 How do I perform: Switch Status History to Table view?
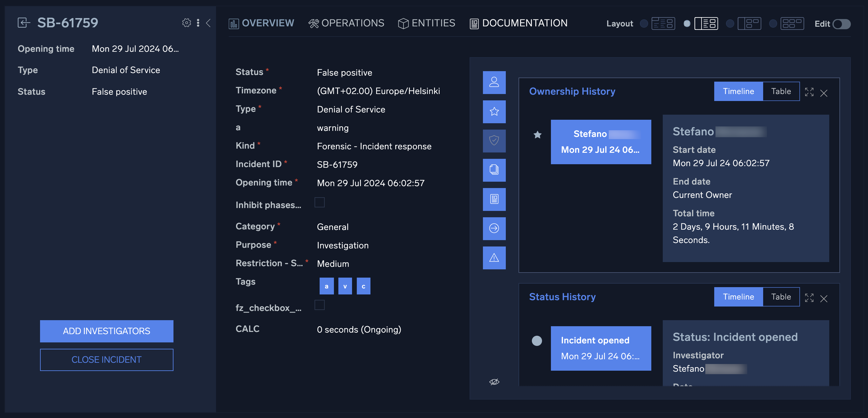pyautogui.click(x=781, y=297)
